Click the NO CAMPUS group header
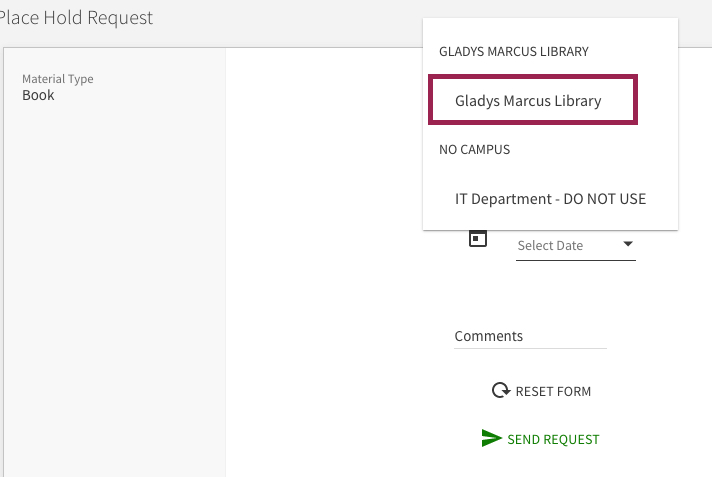712x477 pixels. click(474, 149)
